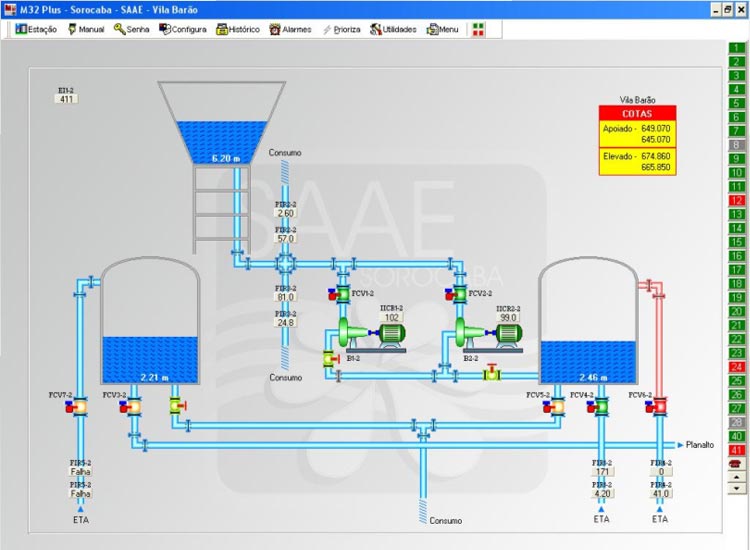Switch to Manual mode in toolbar
This screenshot has width=750, height=550.
[x=86, y=30]
